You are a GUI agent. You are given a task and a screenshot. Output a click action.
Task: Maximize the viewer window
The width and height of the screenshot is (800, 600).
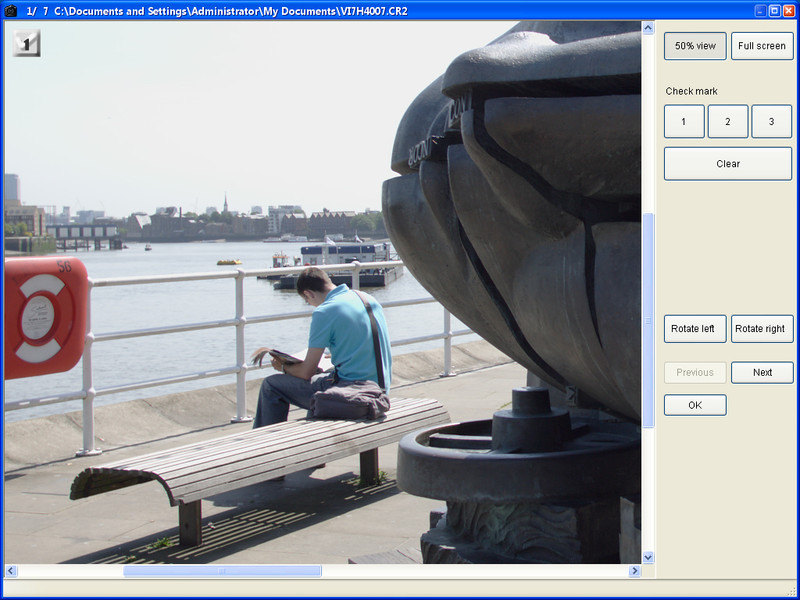point(774,11)
